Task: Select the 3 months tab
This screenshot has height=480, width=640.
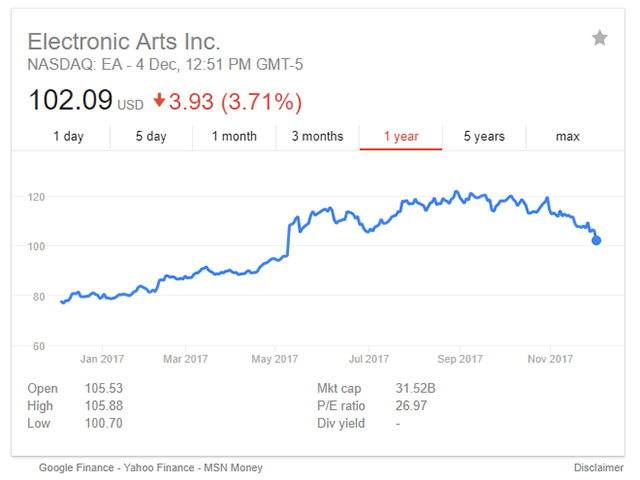Action: click(x=317, y=137)
